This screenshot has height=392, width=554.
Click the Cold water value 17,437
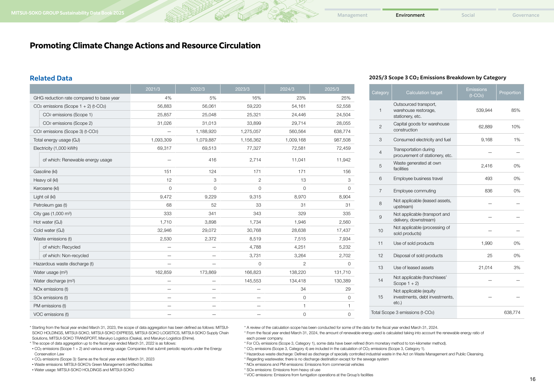[x=343, y=230]
